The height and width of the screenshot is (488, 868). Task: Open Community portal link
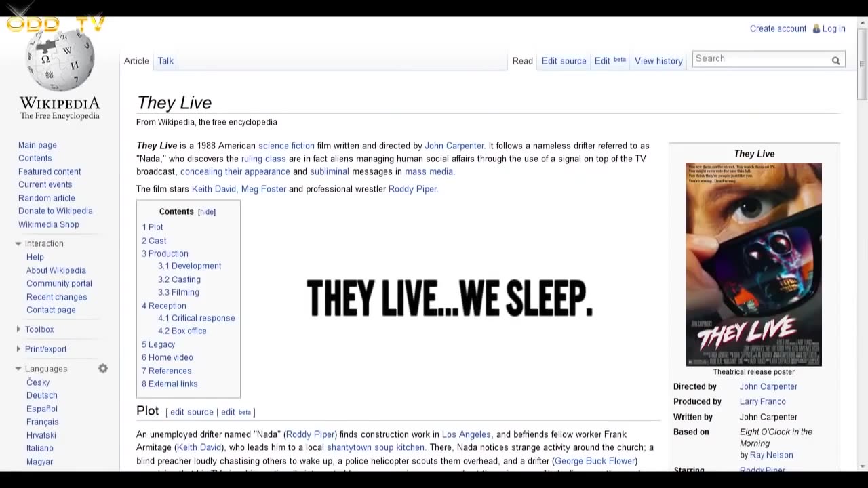pos(59,283)
